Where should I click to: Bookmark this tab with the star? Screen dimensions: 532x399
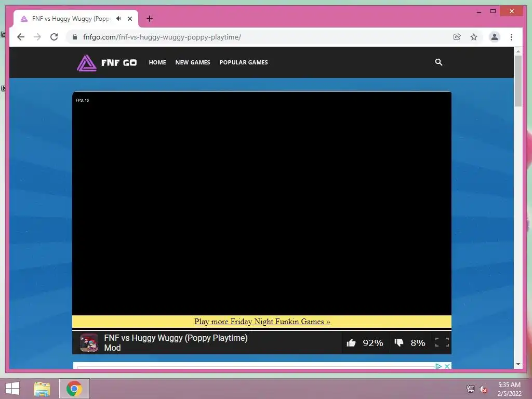474,37
